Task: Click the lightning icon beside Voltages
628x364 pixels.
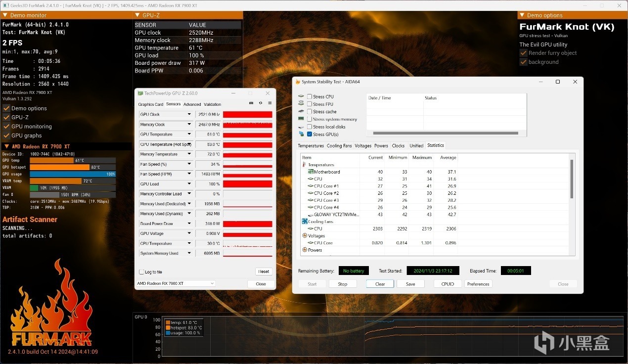Action: [x=304, y=236]
